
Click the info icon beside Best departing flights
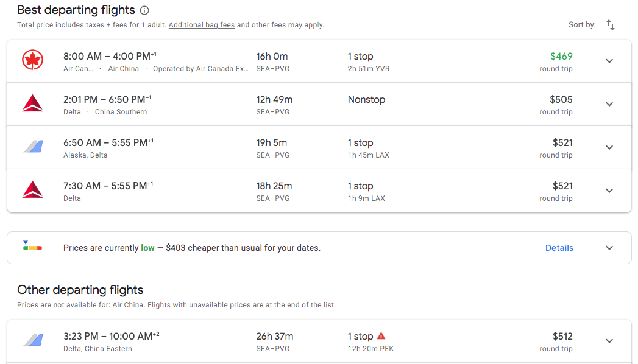click(x=144, y=10)
